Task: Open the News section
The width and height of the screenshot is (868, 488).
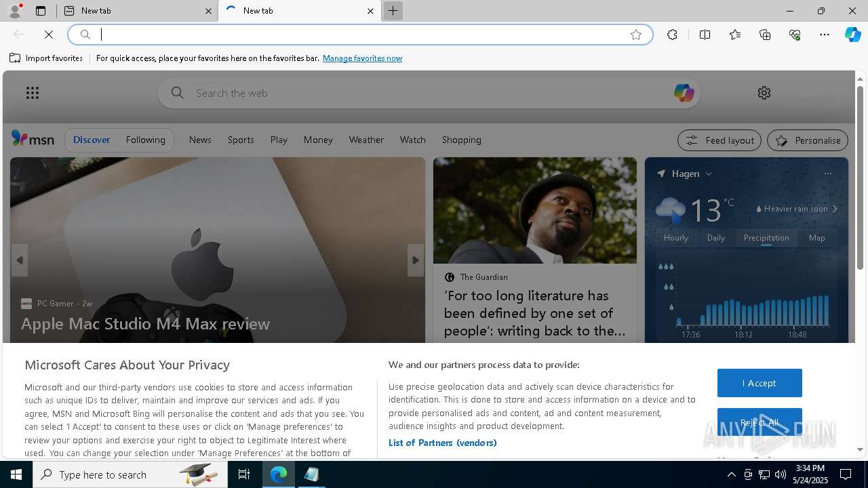Action: 200,140
